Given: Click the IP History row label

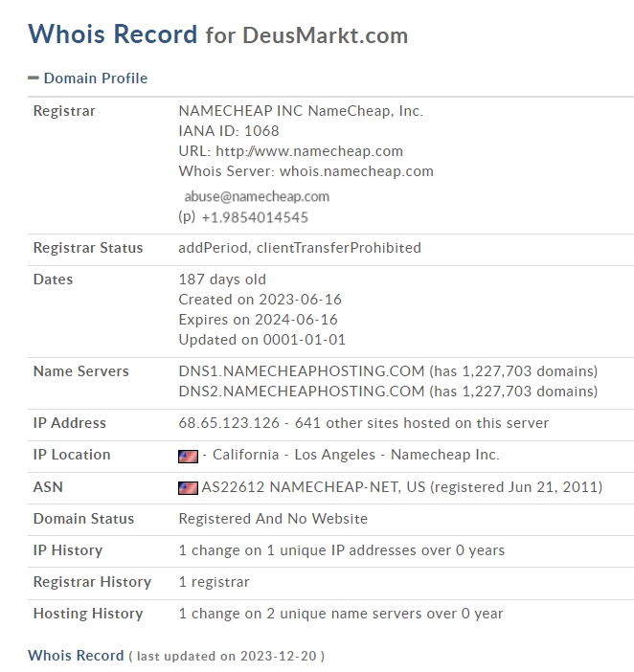Looking at the screenshot, I should coord(68,550).
